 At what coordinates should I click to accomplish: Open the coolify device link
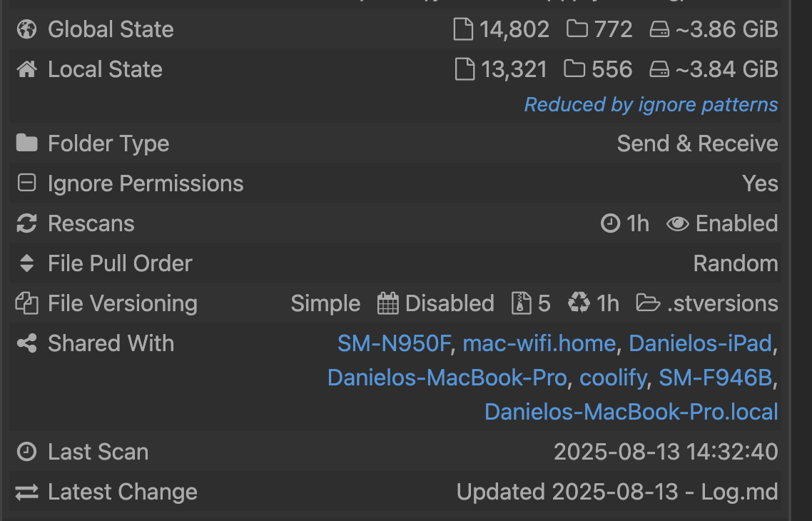(x=613, y=378)
